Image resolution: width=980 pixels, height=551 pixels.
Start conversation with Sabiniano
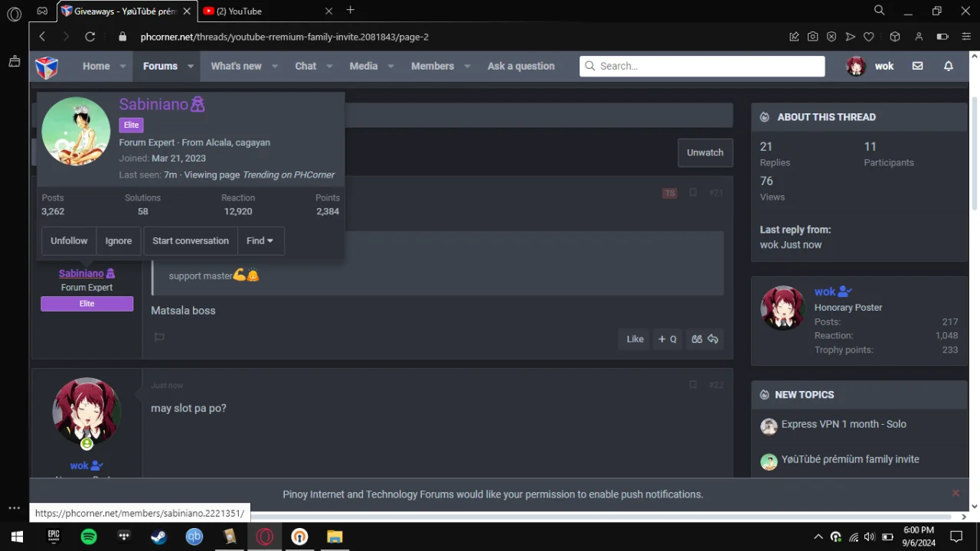point(191,240)
